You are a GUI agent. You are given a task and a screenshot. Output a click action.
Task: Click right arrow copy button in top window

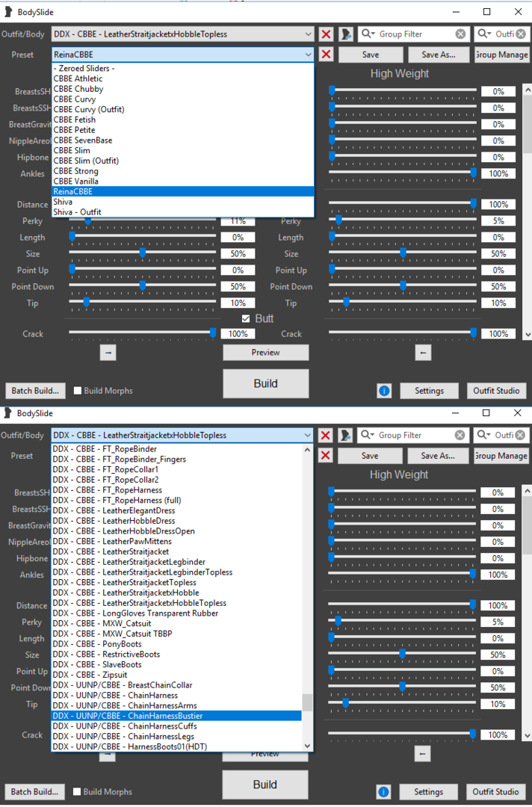108,353
